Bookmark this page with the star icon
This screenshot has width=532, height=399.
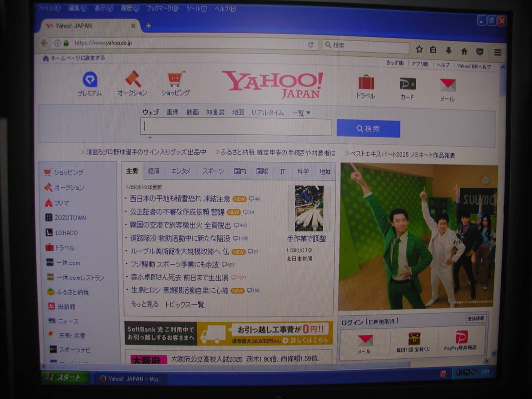click(419, 50)
